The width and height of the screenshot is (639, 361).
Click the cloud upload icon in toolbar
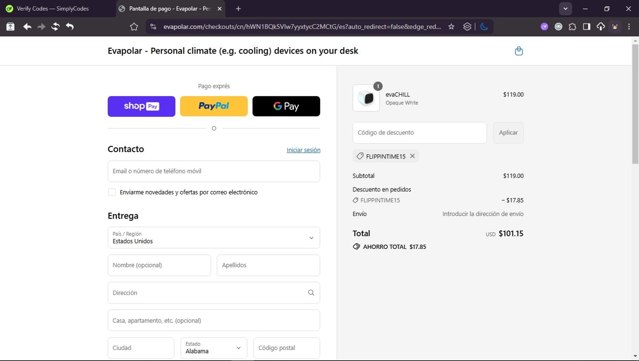point(601,26)
